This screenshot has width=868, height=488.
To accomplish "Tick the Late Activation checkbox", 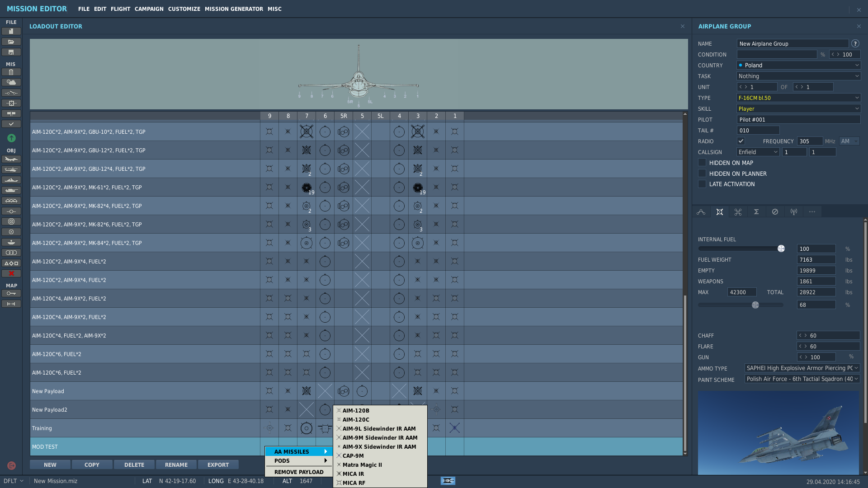I will coord(702,184).
